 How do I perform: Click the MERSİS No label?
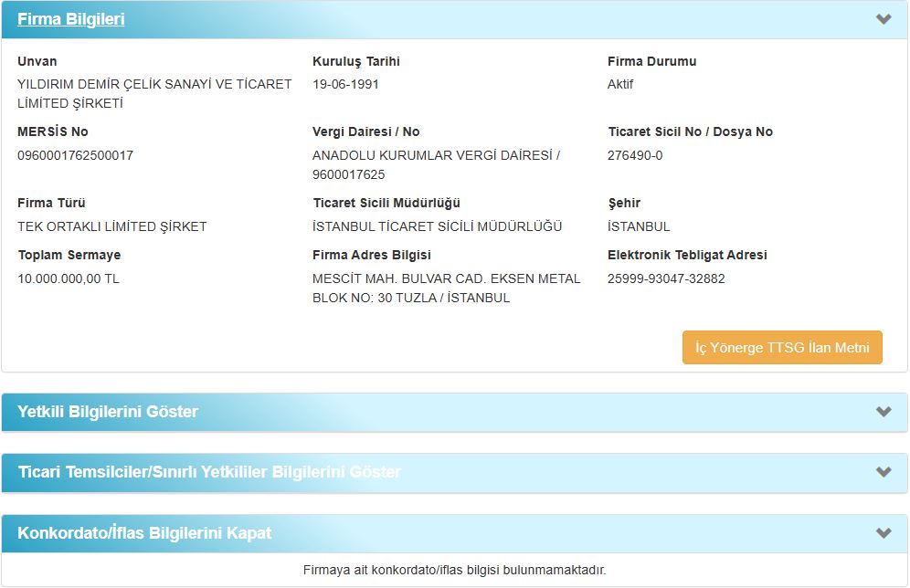coord(53,131)
